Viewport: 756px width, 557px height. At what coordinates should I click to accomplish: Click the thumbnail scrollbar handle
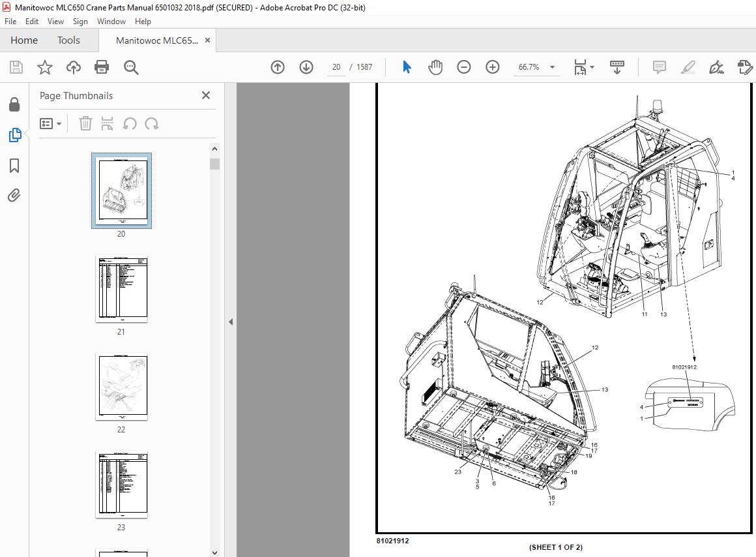214,164
